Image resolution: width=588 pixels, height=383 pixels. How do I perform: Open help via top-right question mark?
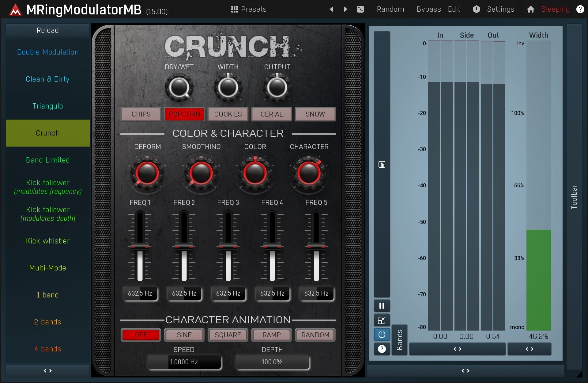pyautogui.click(x=580, y=9)
